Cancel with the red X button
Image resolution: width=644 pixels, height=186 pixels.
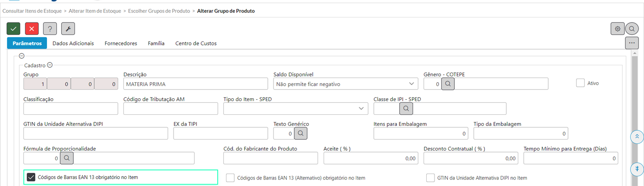(32, 28)
